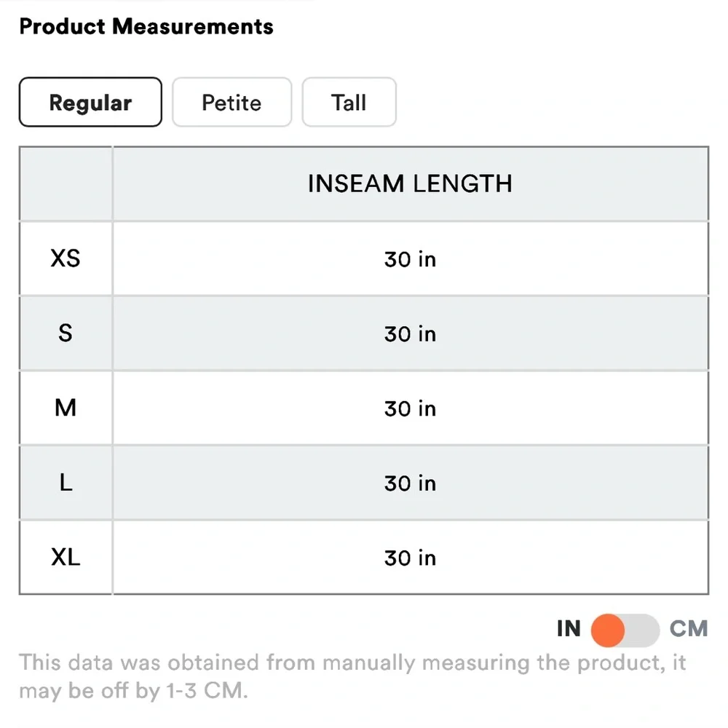Toggle units between IN and CM
This screenshot has height=728, width=728.
pyautogui.click(x=625, y=630)
